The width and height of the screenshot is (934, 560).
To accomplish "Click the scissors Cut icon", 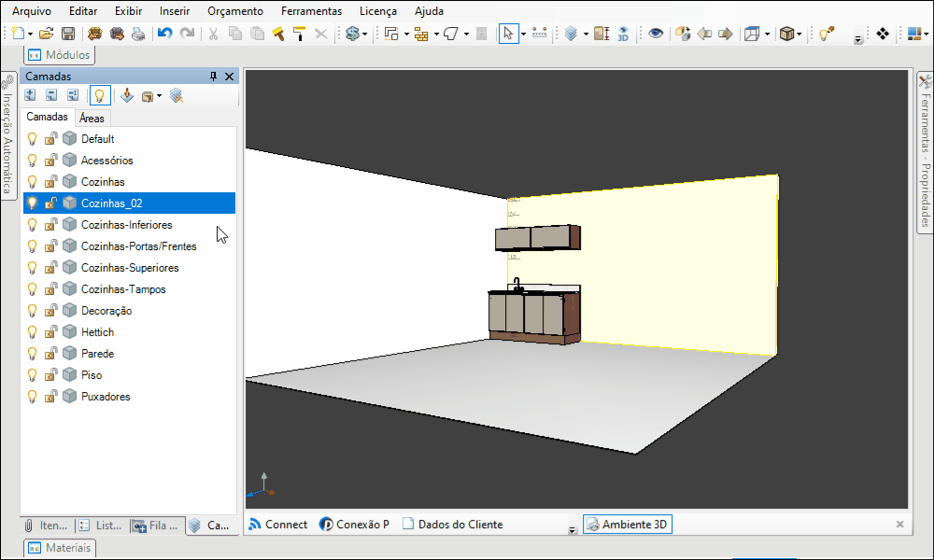I will point(213,34).
